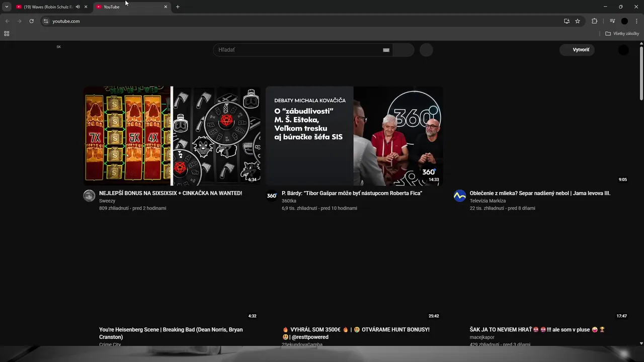This screenshot has width=644, height=362.
Task: Click the YouTube search button
Action: click(404, 50)
